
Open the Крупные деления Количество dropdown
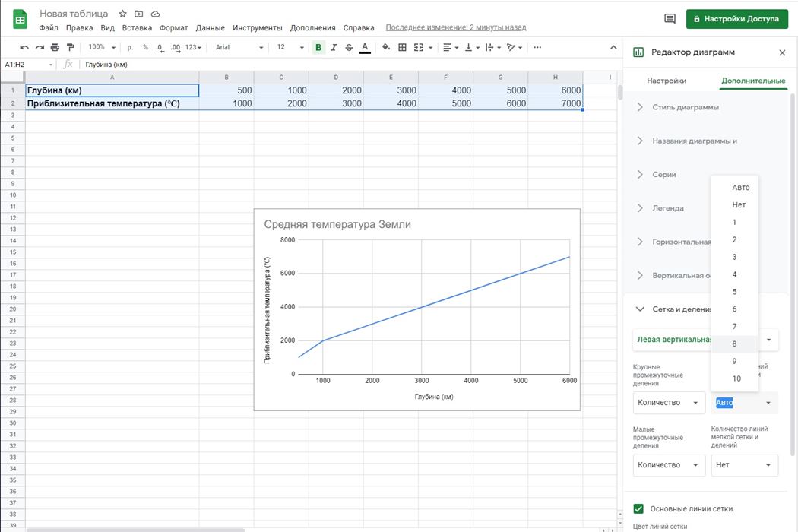[669, 403]
